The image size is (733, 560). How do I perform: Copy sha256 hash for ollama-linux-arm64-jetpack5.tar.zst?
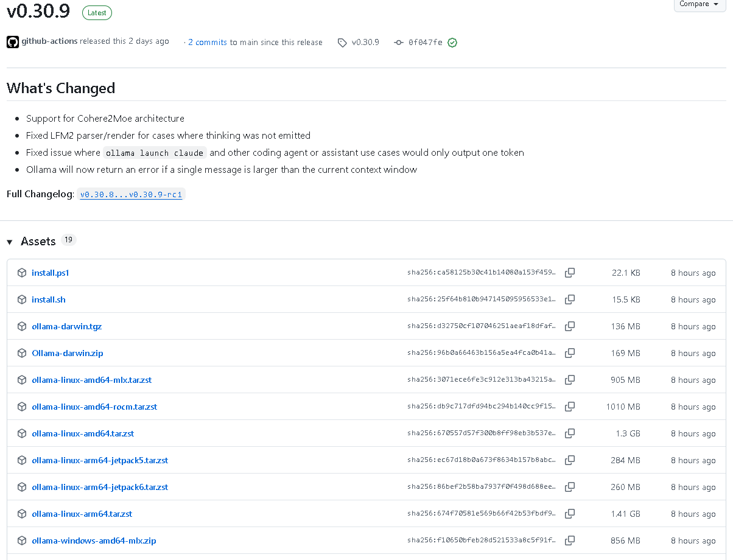tap(570, 460)
